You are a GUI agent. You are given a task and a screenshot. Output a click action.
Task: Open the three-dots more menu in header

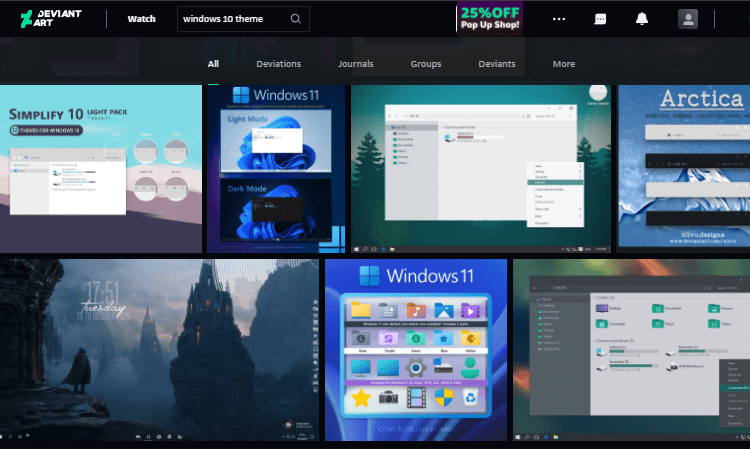pyautogui.click(x=559, y=19)
